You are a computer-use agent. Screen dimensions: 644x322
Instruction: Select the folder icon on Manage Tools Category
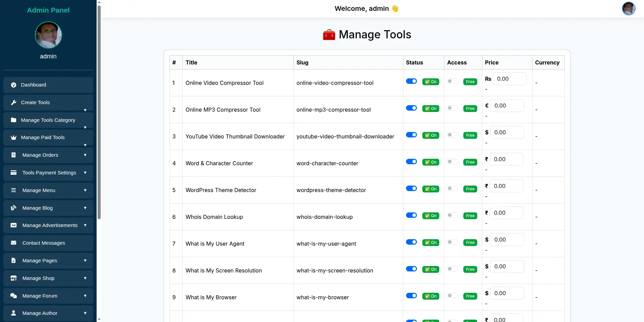click(14, 120)
